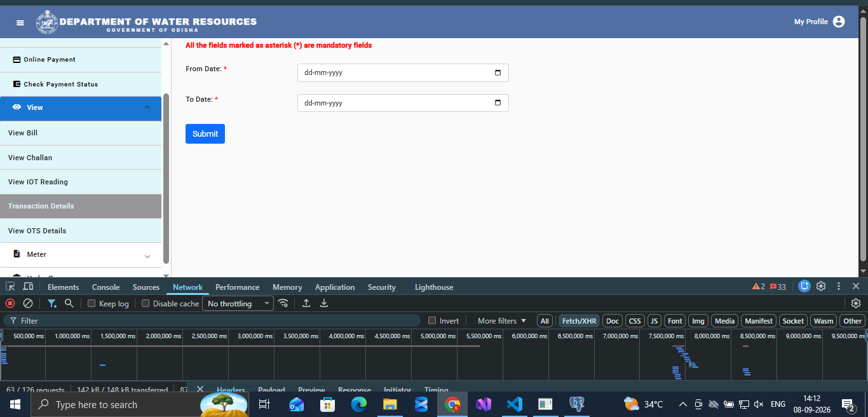Viewport: 868px width, 417px height.
Task: Open the Network panel settings gear
Action: (856, 303)
